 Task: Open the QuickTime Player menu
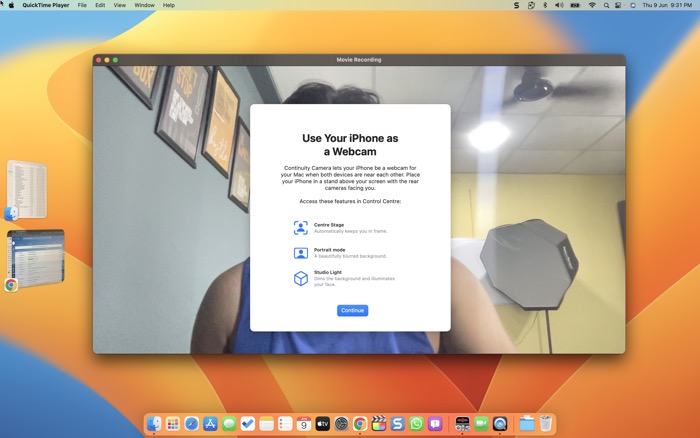point(46,5)
